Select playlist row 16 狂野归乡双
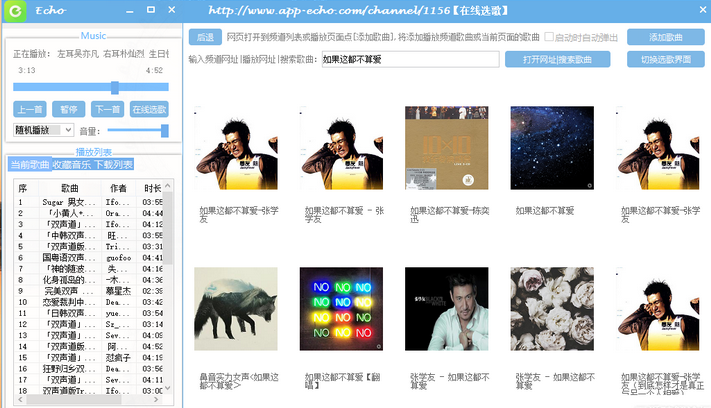The image size is (711, 408). [x=88, y=369]
